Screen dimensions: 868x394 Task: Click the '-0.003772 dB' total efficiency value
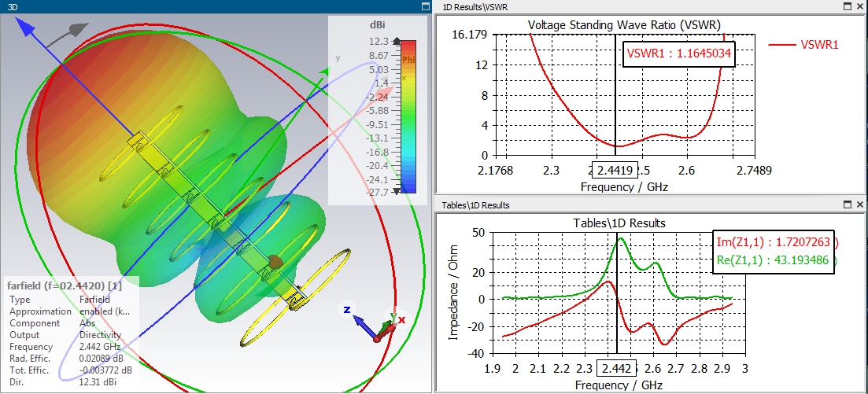point(105,370)
